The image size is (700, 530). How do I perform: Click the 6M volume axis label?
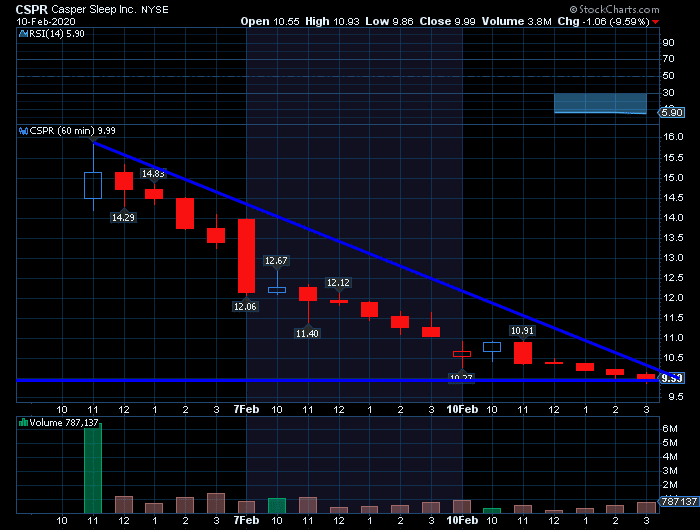(x=670, y=429)
